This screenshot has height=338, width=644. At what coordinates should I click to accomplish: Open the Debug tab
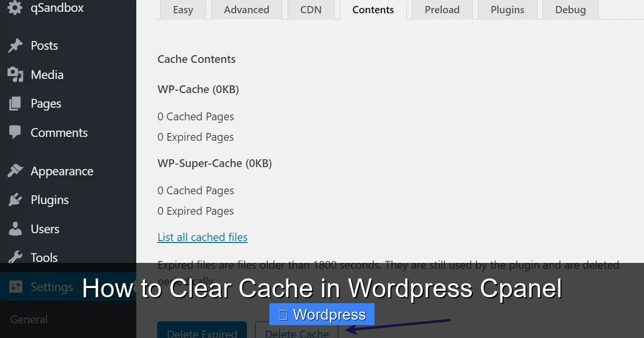coord(570,10)
